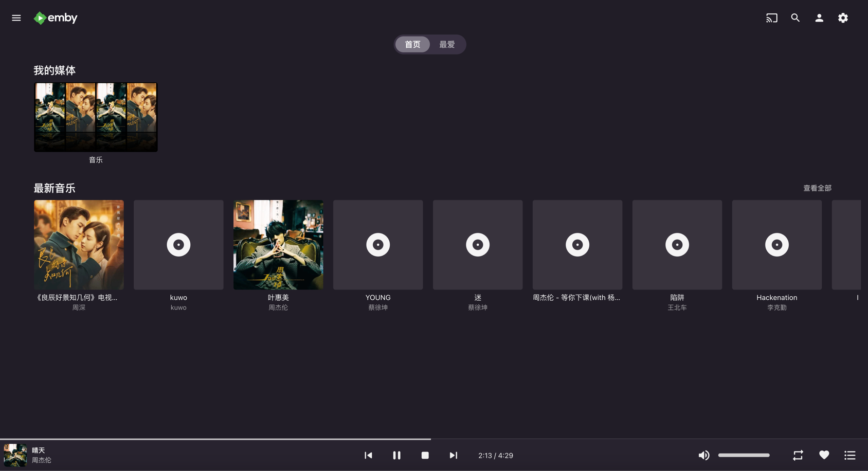Mute the volume speaker icon

704,455
